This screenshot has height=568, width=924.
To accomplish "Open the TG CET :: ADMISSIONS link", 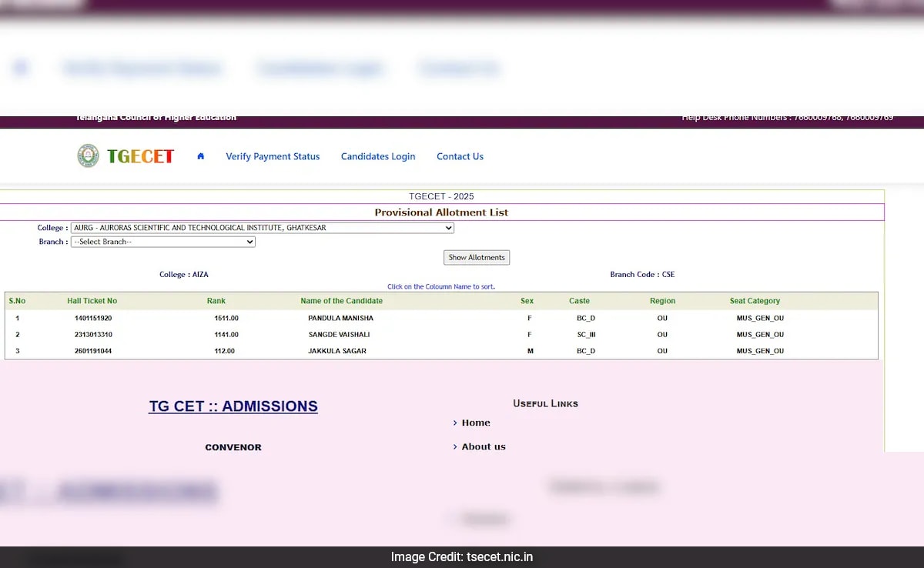I will click(x=233, y=406).
